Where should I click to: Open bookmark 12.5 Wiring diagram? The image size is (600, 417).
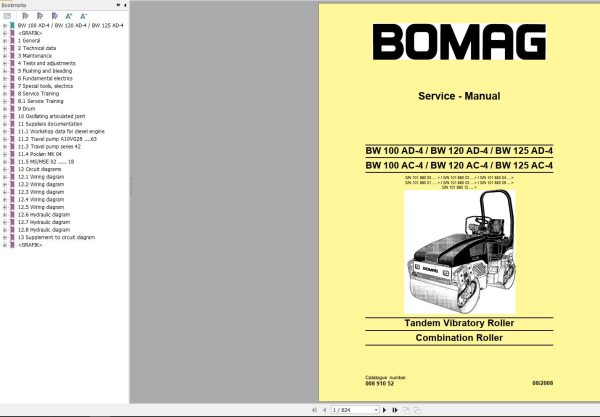pyautogui.click(x=41, y=207)
